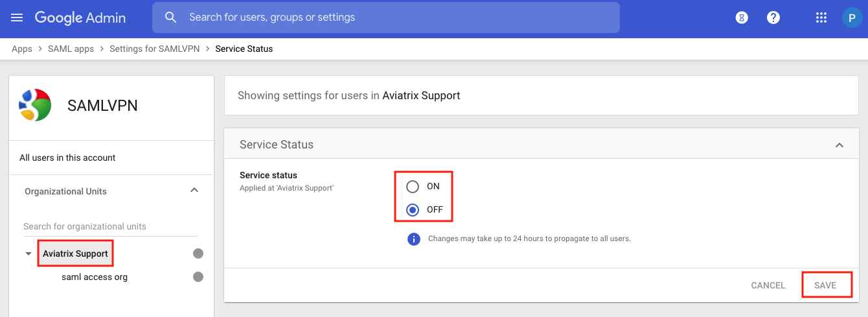Click the blue info icon about propagation
The height and width of the screenshot is (317, 868).
[x=413, y=239]
